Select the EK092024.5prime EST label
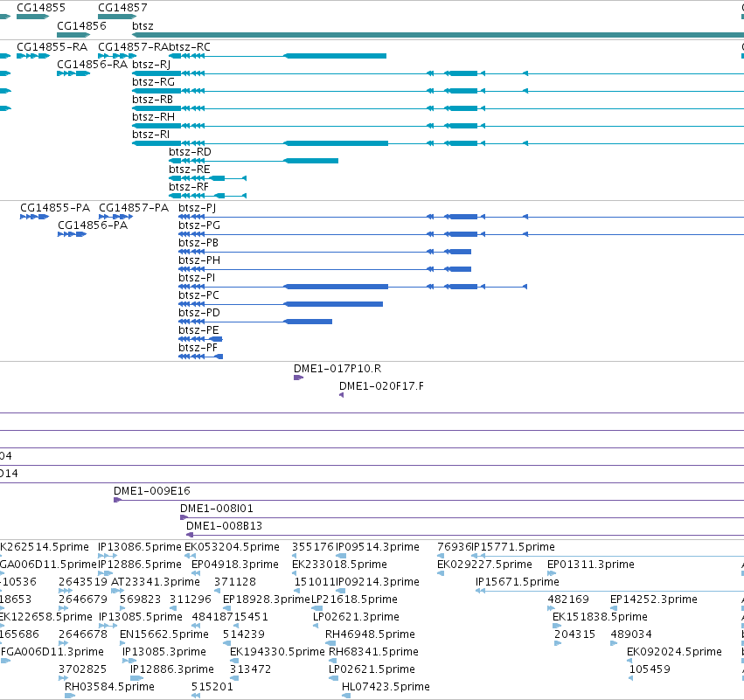744x700 pixels. (x=674, y=652)
